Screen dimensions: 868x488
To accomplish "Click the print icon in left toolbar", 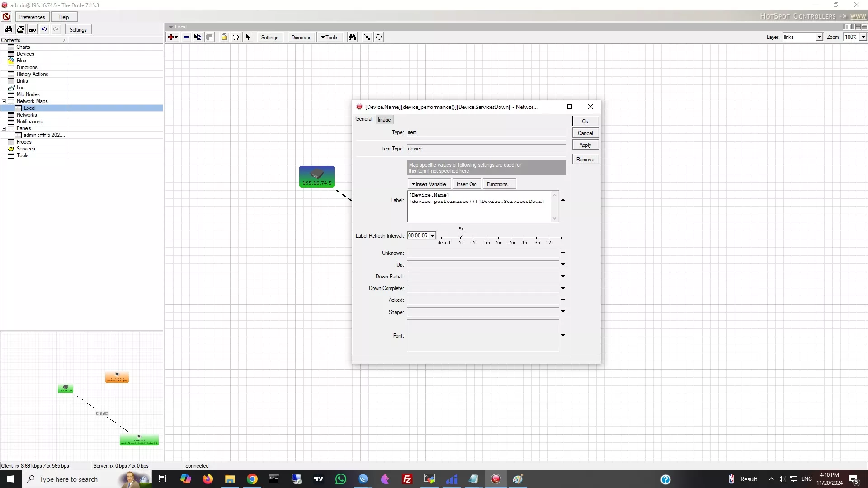I will click(20, 29).
